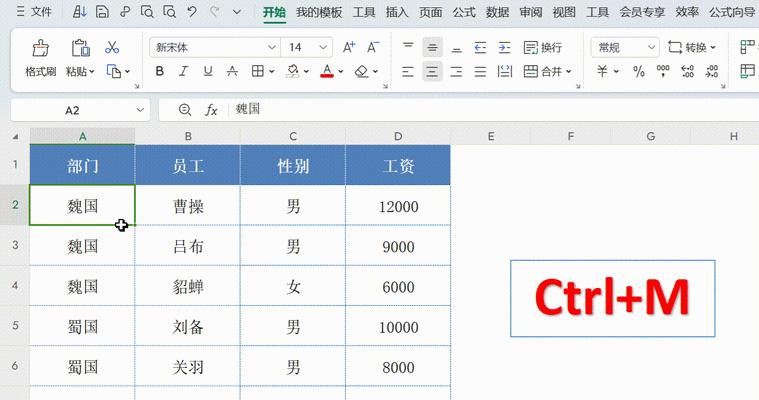The height and width of the screenshot is (400, 759).
Task: Expand the Paste (粘贴) options arrow
Action: point(91,72)
